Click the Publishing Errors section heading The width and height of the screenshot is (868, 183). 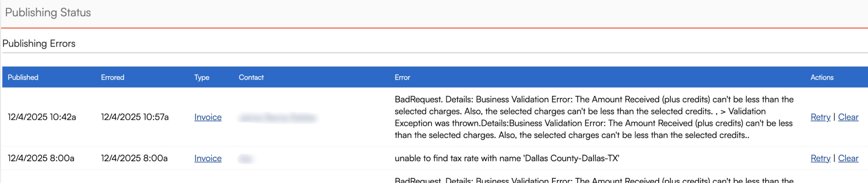pos(39,44)
